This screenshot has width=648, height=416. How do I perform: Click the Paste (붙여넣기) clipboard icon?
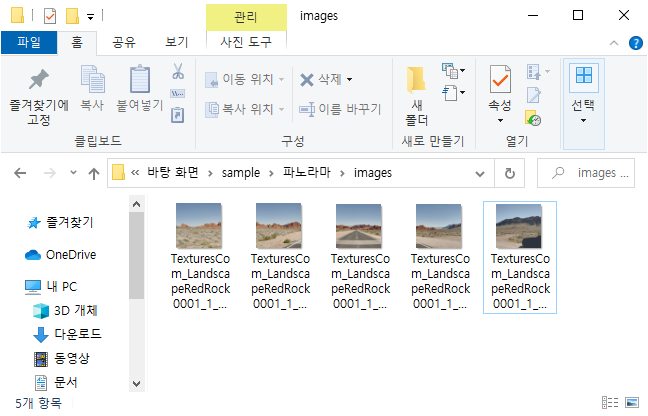tap(140, 79)
